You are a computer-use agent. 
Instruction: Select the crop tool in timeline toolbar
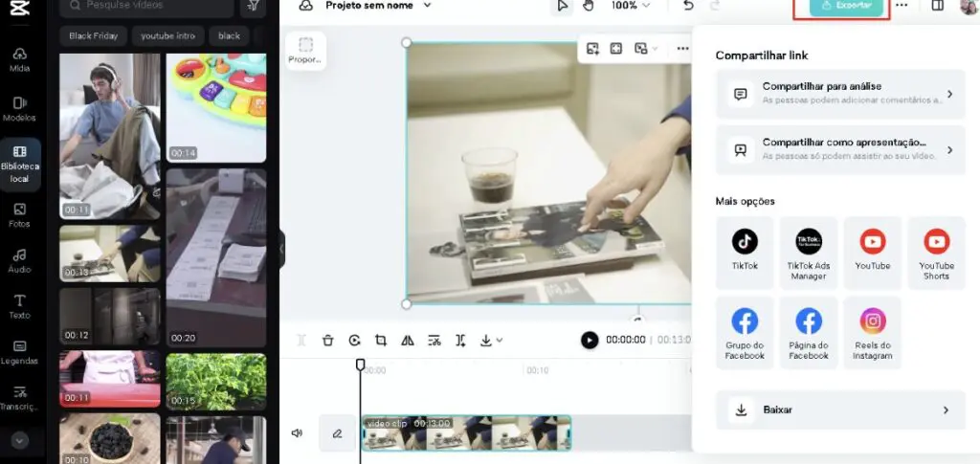tap(381, 341)
